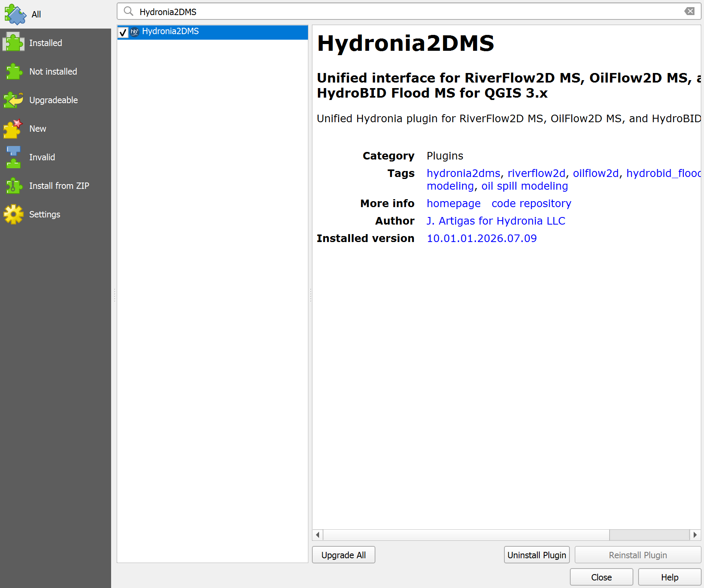The width and height of the screenshot is (704, 588).
Task: Click the Reinstall Plugin button
Action: (638, 555)
